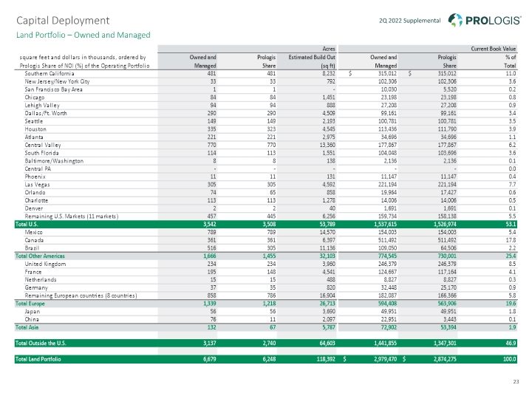Select the 'Southern California' row label
The image size is (532, 399).
pos(50,74)
